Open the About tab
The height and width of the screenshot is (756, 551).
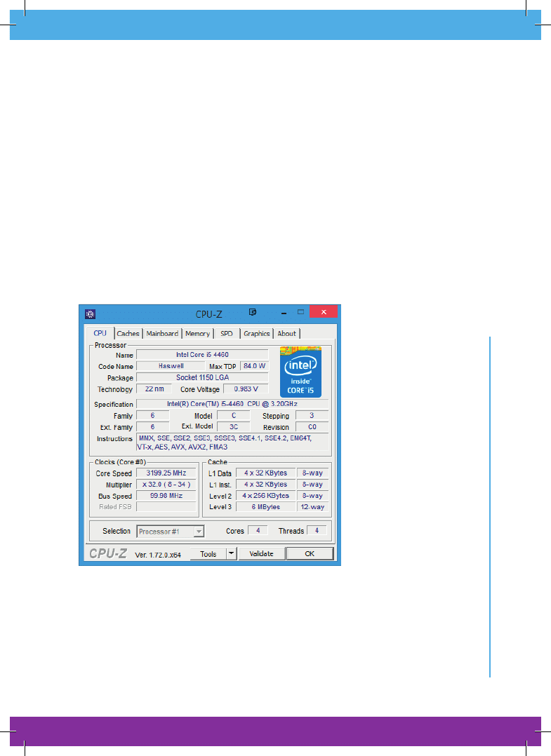[x=286, y=334]
